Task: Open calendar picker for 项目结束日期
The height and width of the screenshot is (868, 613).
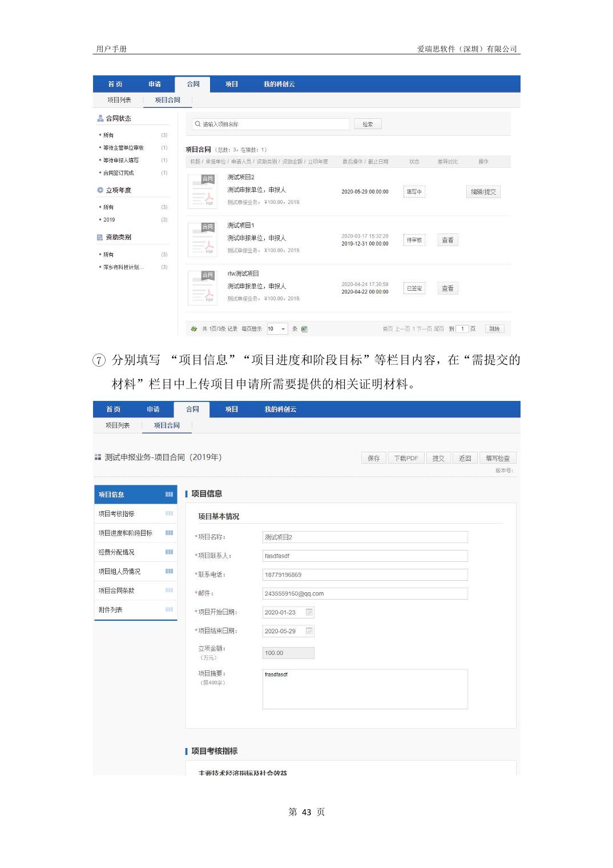Action: (309, 631)
